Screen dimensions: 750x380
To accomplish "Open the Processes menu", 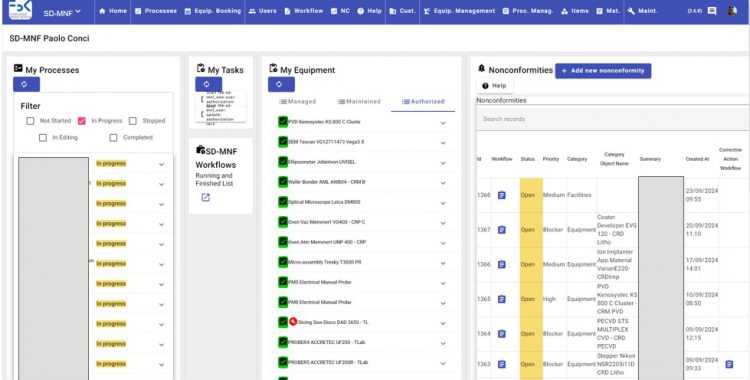I will (x=155, y=11).
